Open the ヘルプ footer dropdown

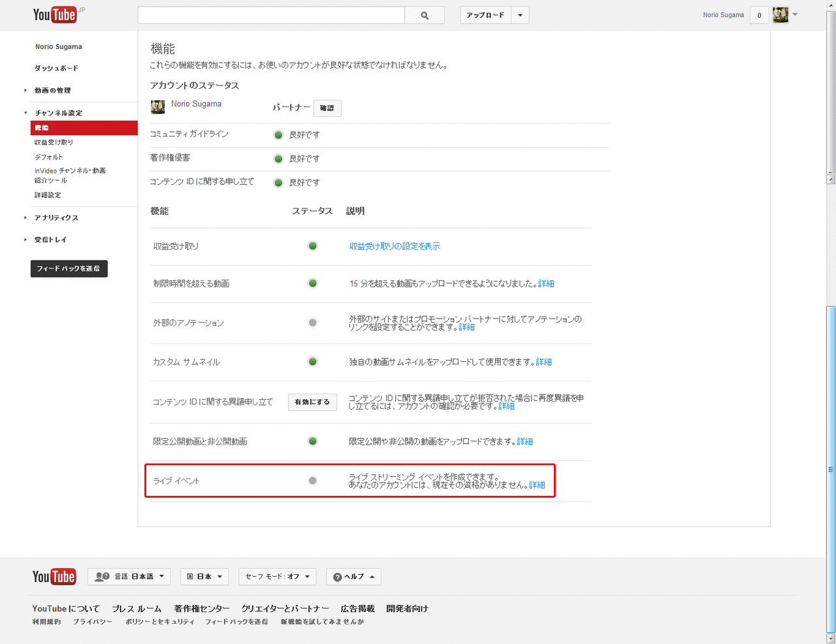353,577
